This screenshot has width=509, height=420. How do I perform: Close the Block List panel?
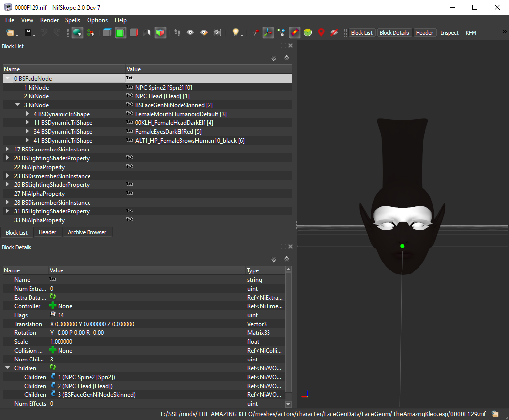point(291,46)
